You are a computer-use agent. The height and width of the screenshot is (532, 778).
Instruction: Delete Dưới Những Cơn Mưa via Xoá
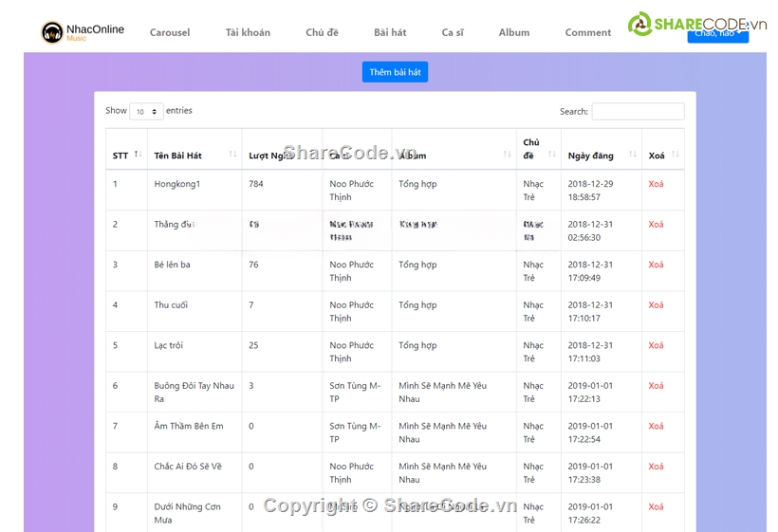tap(656, 506)
